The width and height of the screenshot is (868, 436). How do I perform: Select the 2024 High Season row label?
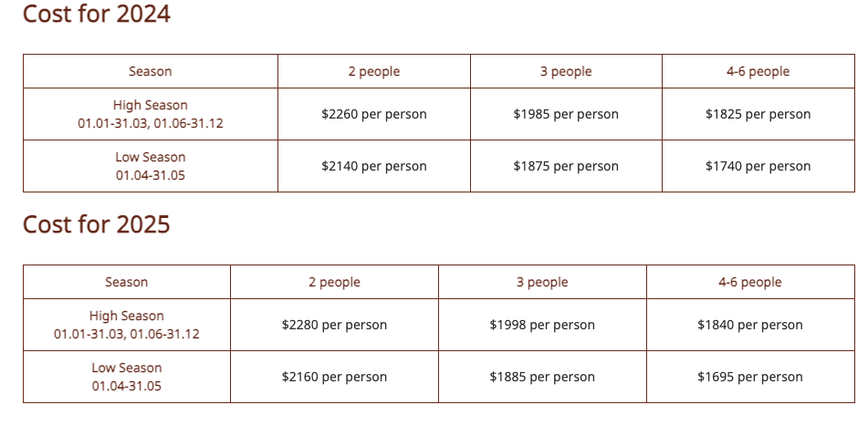[150, 114]
